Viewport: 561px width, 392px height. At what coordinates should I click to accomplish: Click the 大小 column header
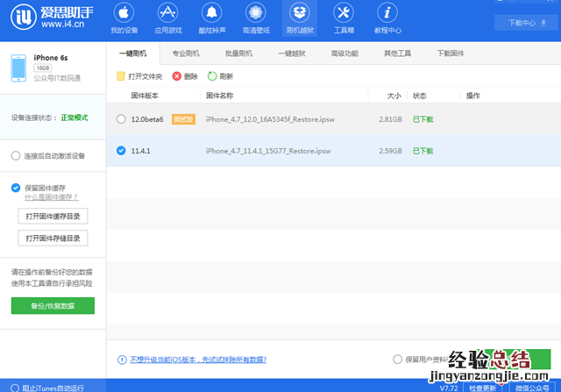394,96
